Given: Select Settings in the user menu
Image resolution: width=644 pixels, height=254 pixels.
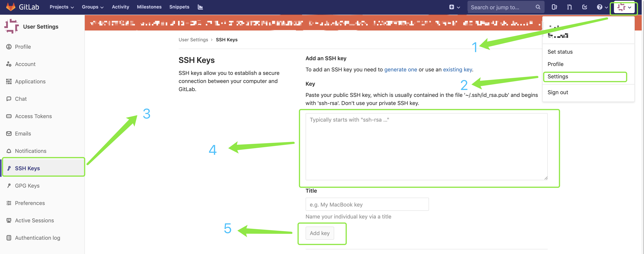Looking at the screenshot, I should pos(557,77).
